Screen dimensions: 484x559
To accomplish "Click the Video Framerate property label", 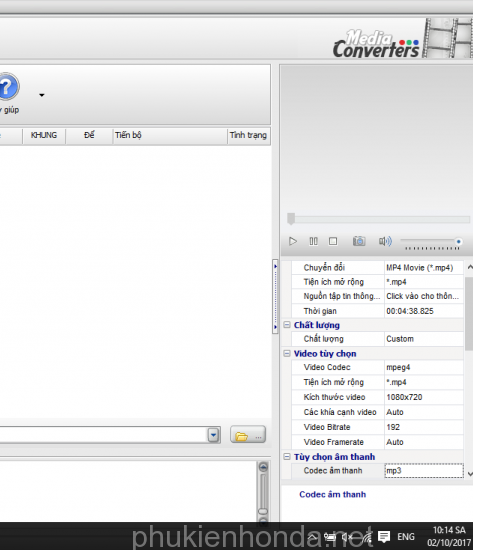I will [x=334, y=442].
